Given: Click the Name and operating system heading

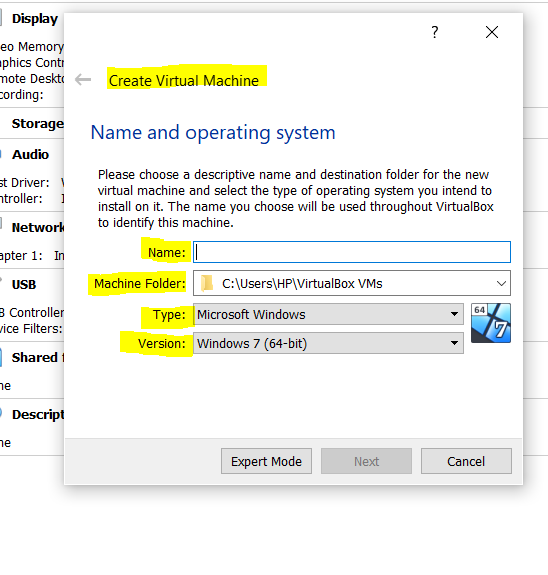Looking at the screenshot, I should [213, 132].
